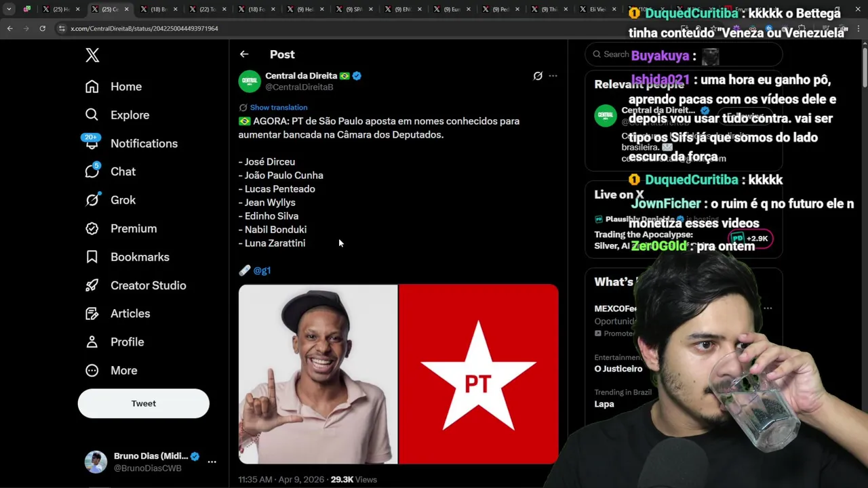Click the browser Reload button
Image resolution: width=868 pixels, height=488 pixels.
pos(42,28)
